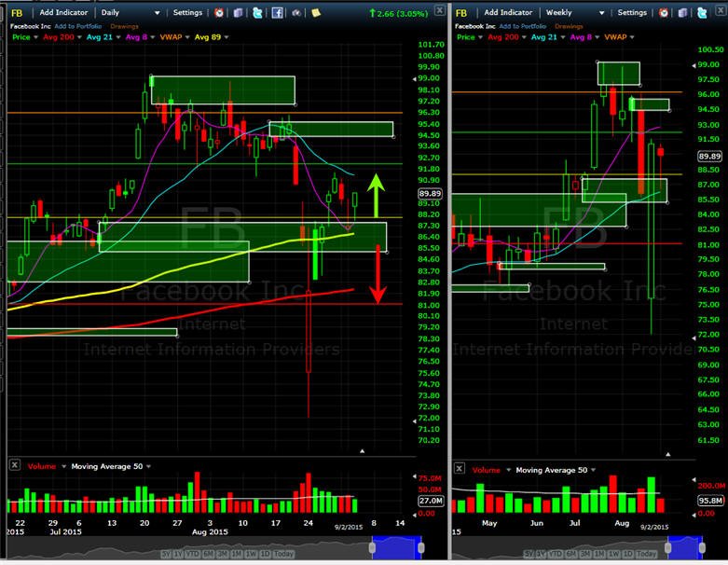This screenshot has height=565, width=728.
Task: Click FB ticker symbol in Daily chart
Action: 17,13
